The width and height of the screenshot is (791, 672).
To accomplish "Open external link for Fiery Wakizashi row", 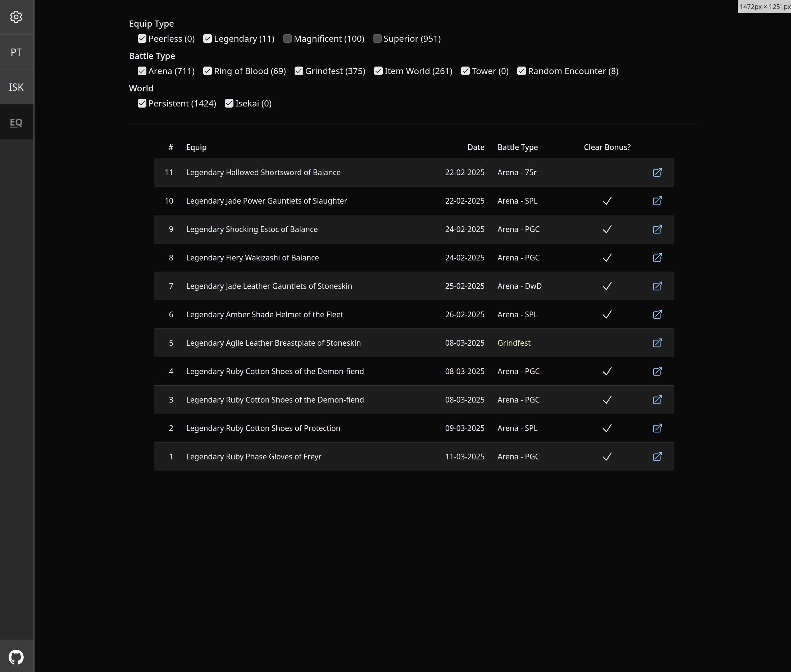I will tap(657, 258).
